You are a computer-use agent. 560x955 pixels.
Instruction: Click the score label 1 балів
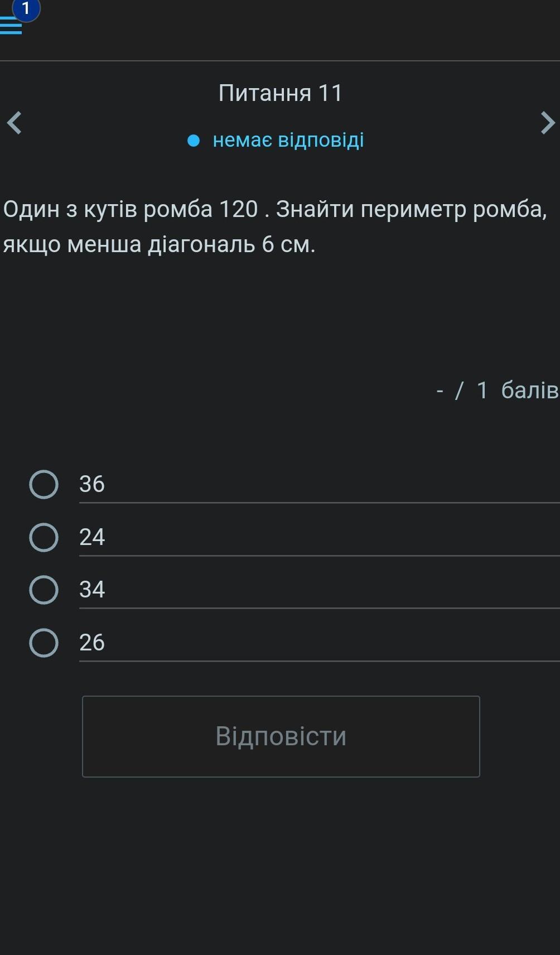(x=516, y=390)
